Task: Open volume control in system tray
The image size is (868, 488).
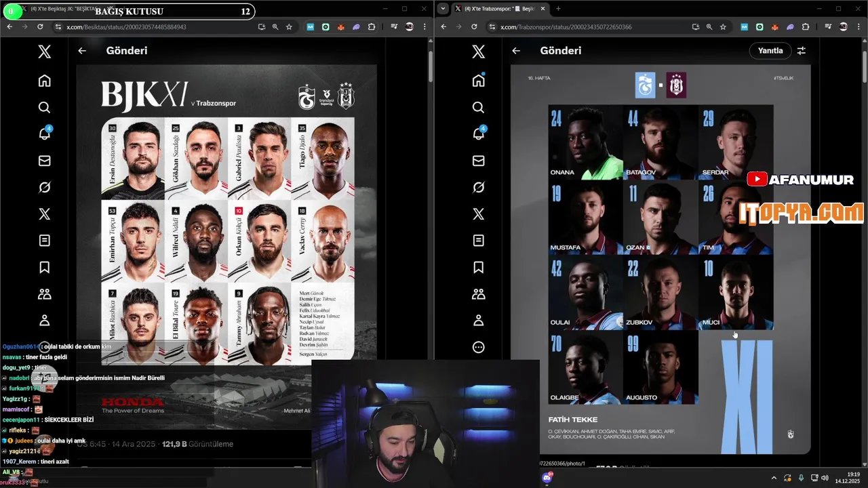Action: click(825, 478)
